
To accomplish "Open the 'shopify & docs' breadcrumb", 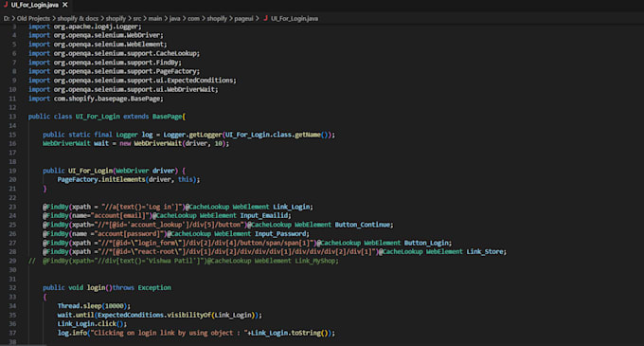I will (x=78, y=19).
